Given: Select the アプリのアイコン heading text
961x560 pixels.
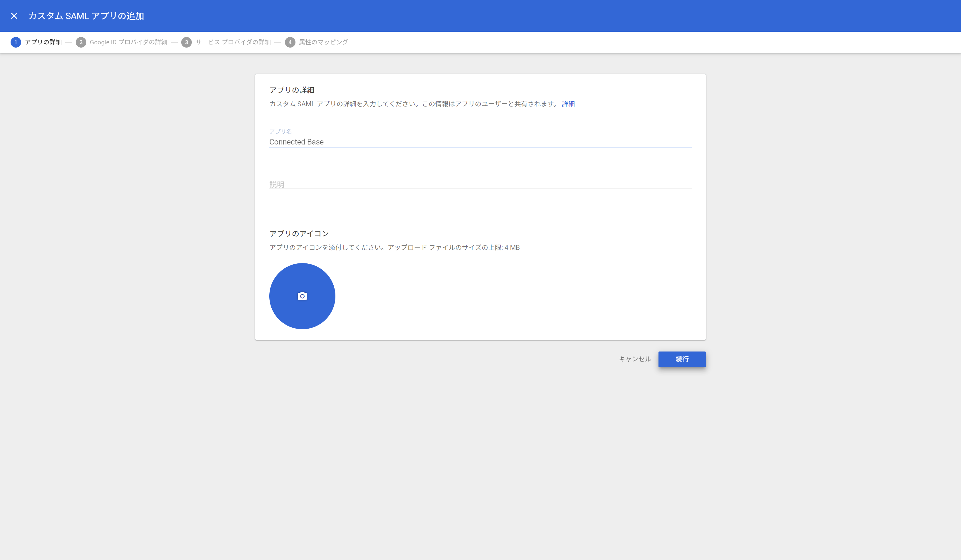Looking at the screenshot, I should click(x=299, y=233).
